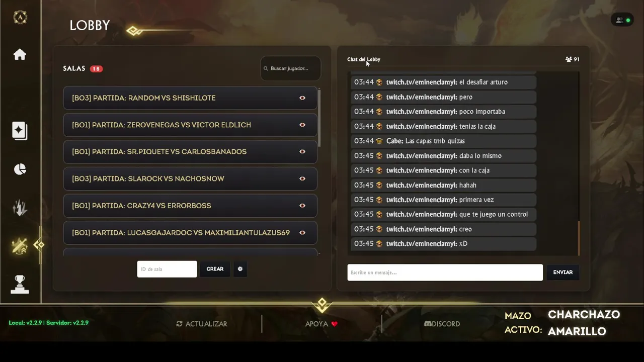
Task: Open room settings gear next to CREAR
Action: coord(240,269)
